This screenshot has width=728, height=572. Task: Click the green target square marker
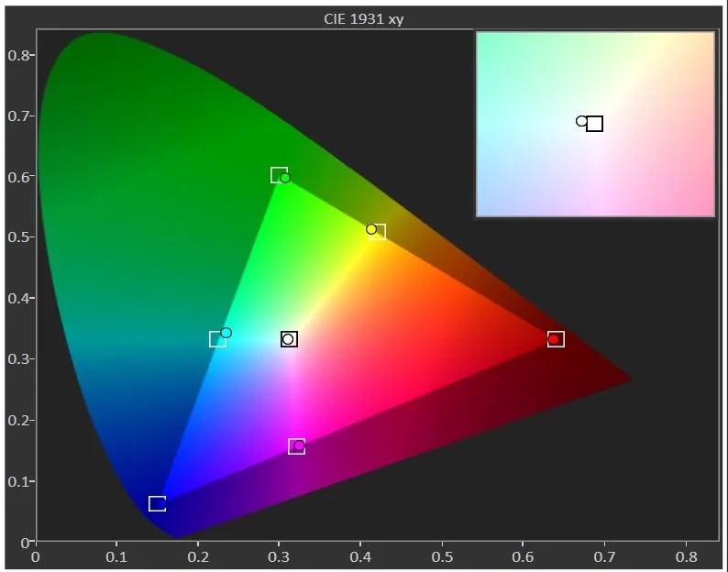(279, 175)
